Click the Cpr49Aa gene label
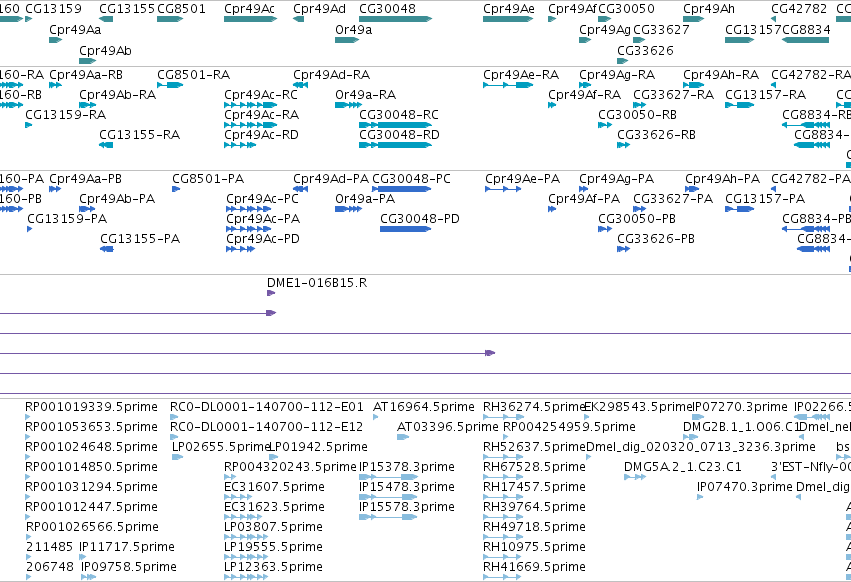Viewport: 851px width, 582px height. click(75, 29)
